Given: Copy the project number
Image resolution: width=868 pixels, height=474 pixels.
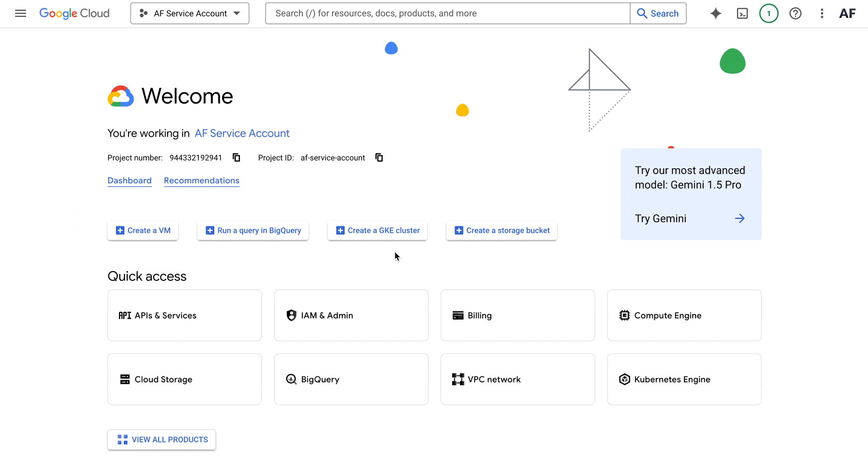Looking at the screenshot, I should point(236,157).
